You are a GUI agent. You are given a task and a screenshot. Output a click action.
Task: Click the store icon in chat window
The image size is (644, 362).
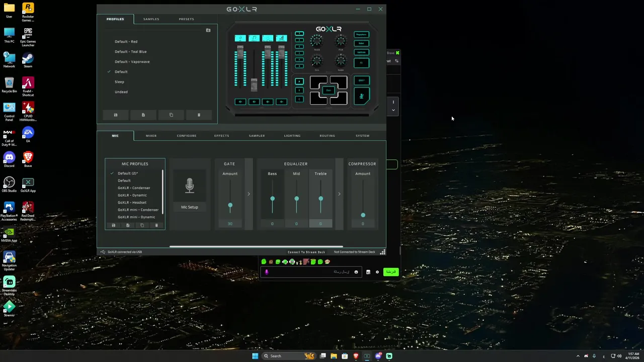coord(368,272)
